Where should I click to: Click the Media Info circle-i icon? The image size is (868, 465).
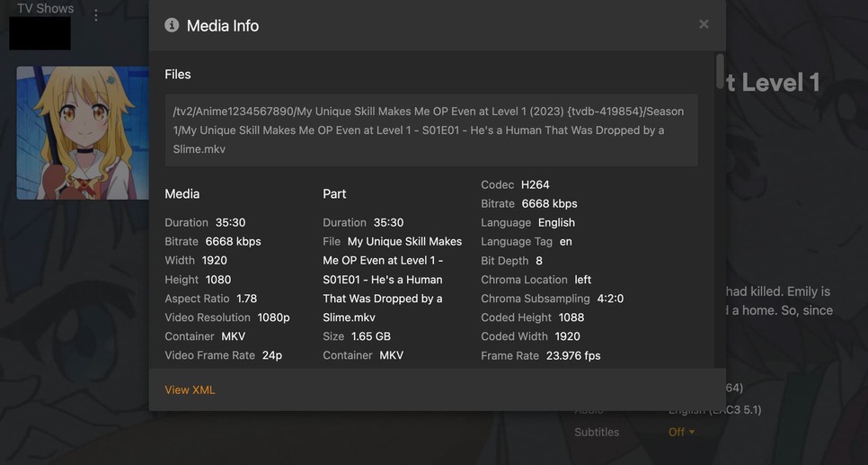pos(172,25)
